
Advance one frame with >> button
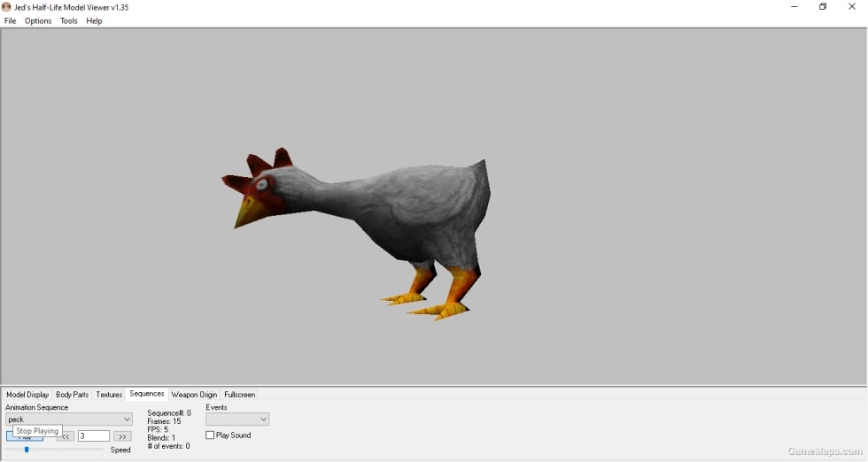122,436
